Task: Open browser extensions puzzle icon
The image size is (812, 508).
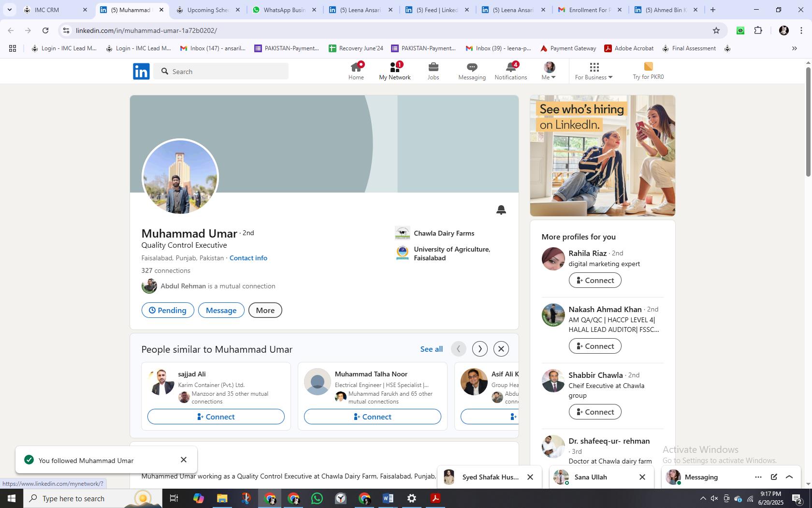Action: 758,30
